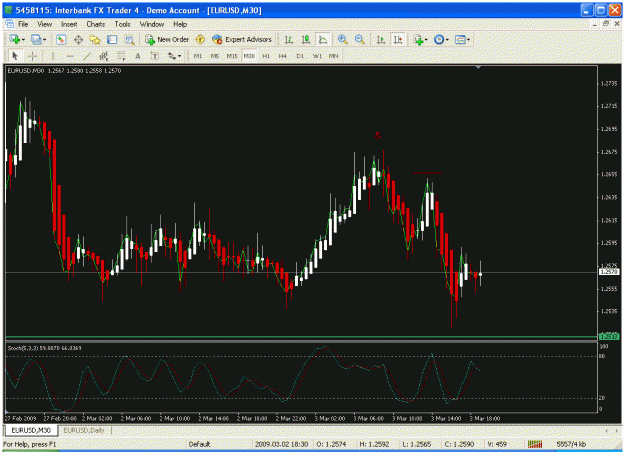This screenshot has height=452, width=625.
Task: Click the document icon left of File
Action: [x=10, y=24]
